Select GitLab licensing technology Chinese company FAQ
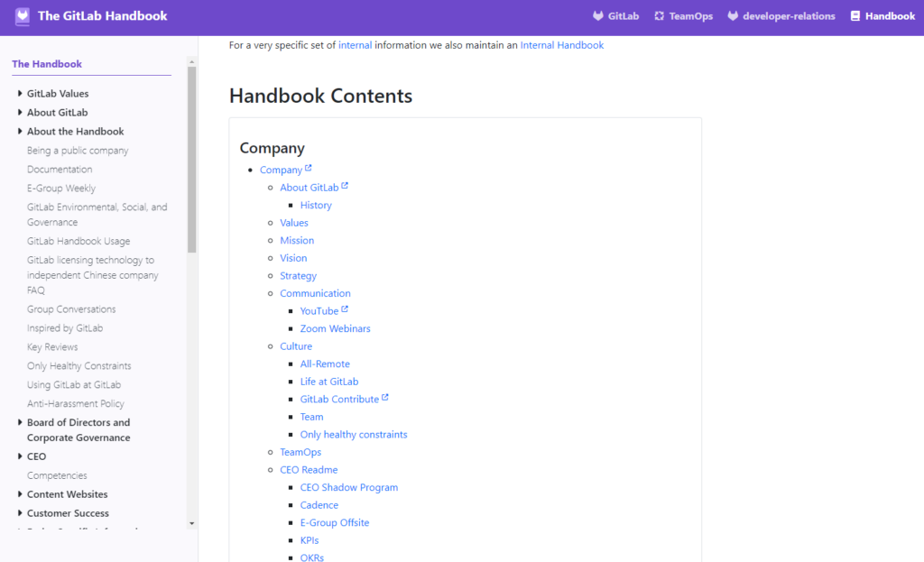The image size is (924, 562). pos(93,275)
